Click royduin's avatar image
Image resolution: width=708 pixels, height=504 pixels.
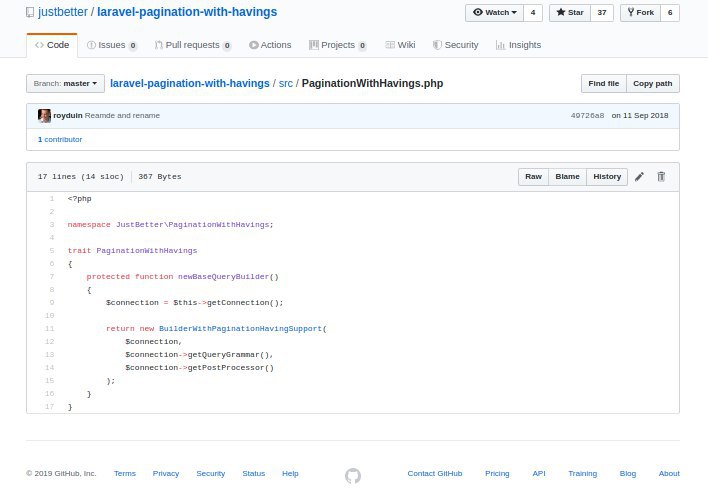[x=44, y=116]
